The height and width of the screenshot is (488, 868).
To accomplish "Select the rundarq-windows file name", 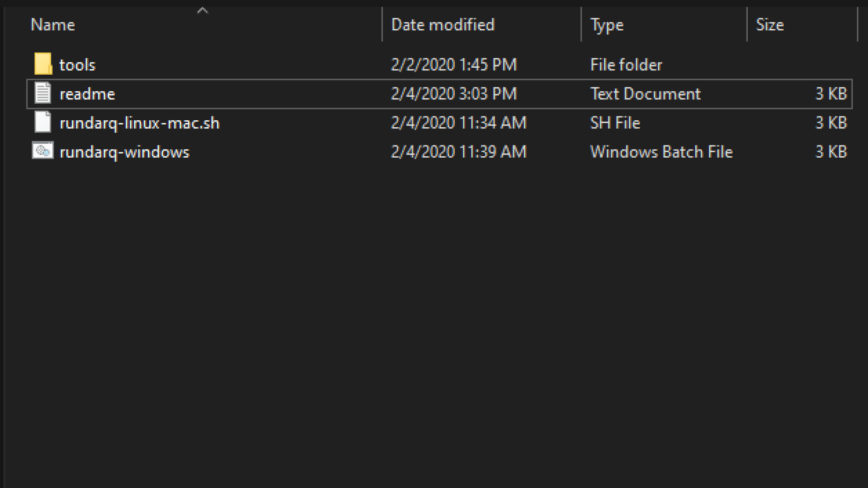I will [x=125, y=152].
